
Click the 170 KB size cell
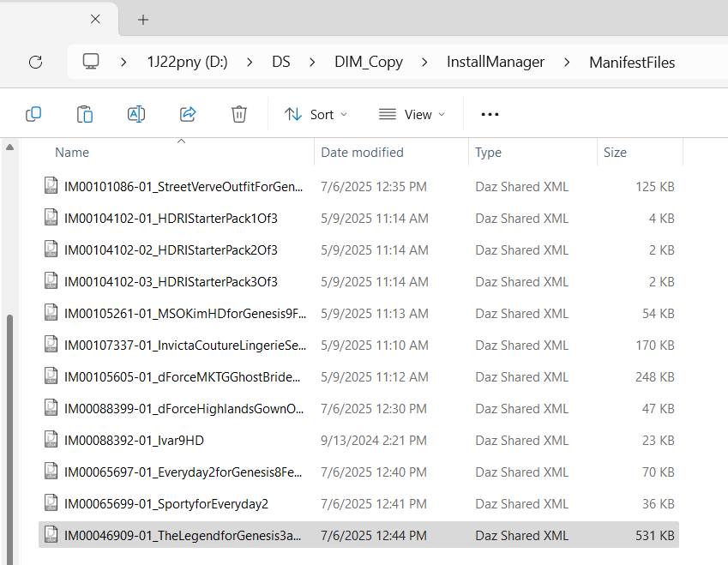(x=654, y=345)
